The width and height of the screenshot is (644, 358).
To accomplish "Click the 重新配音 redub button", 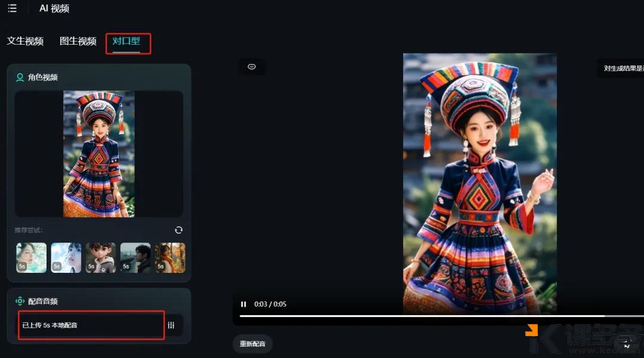I will click(252, 344).
